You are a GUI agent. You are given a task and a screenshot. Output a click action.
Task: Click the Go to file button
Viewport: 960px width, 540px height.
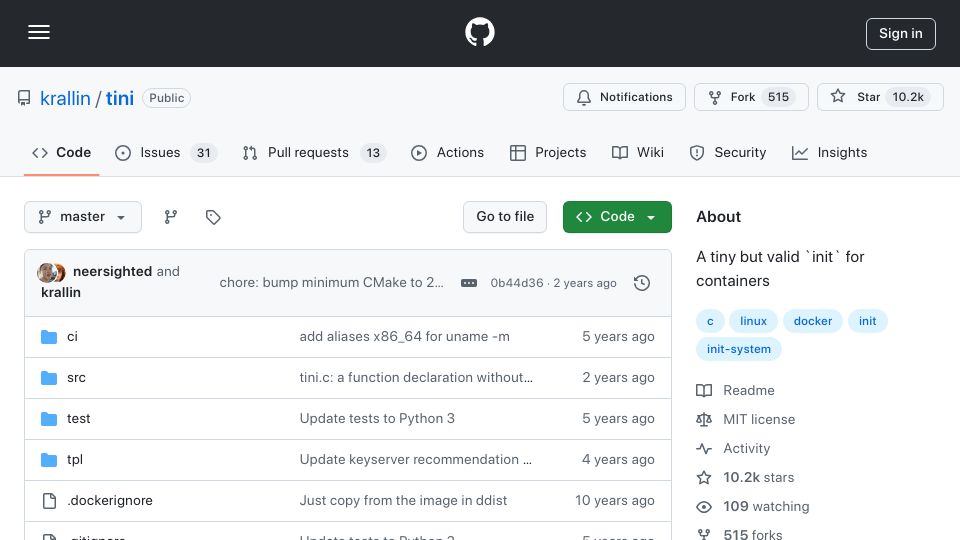504,217
